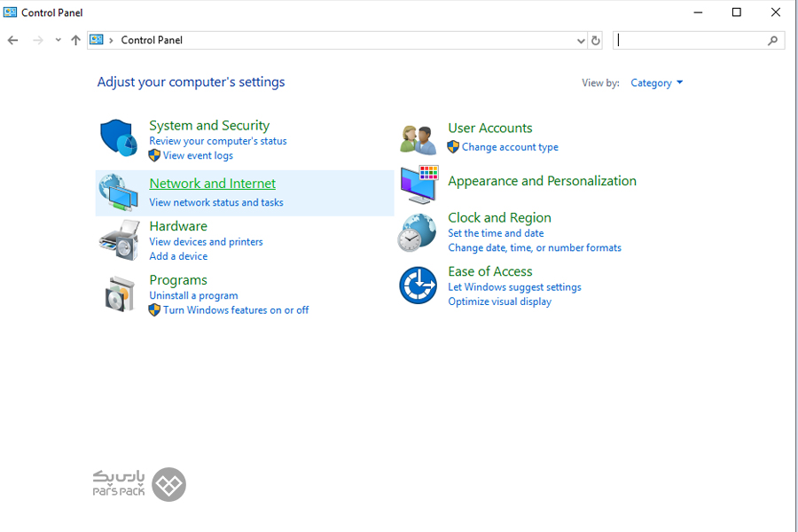798x532 pixels.
Task: Open System and Security category
Action: point(209,125)
